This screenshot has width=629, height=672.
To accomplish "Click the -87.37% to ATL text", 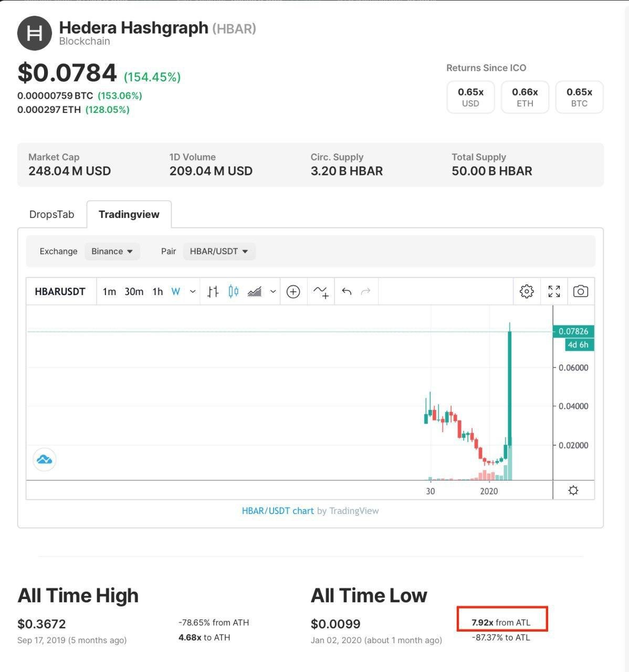I will [x=501, y=637].
